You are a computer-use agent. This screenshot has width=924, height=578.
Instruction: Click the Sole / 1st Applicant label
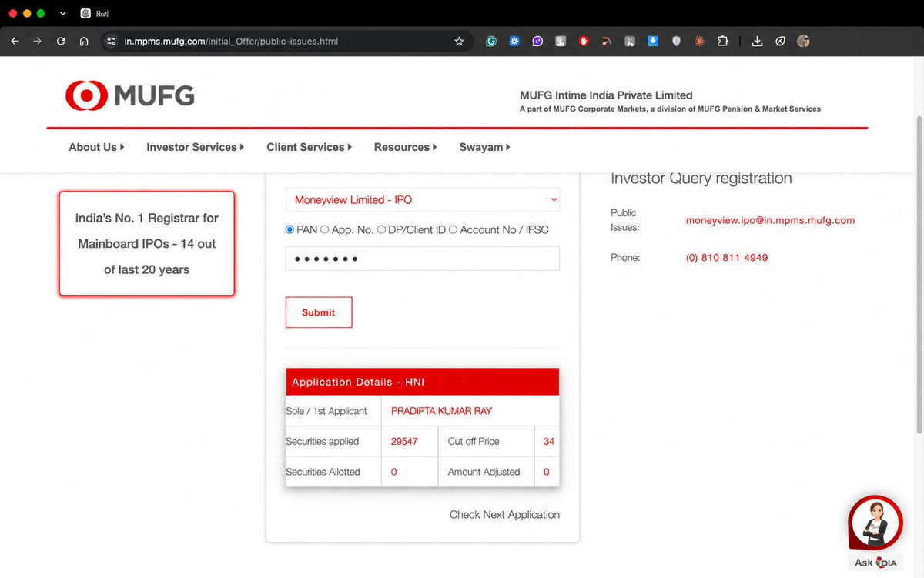(326, 411)
